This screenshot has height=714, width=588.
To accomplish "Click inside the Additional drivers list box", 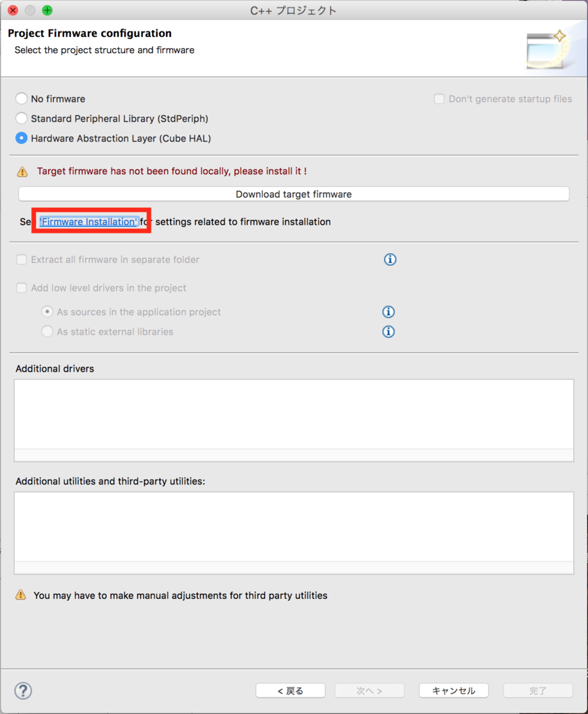I will 294,420.
